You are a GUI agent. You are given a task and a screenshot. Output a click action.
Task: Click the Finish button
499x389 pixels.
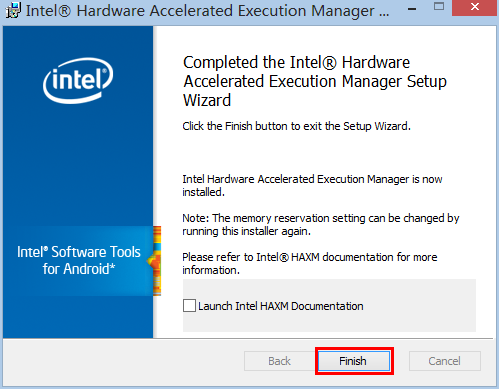tap(354, 361)
